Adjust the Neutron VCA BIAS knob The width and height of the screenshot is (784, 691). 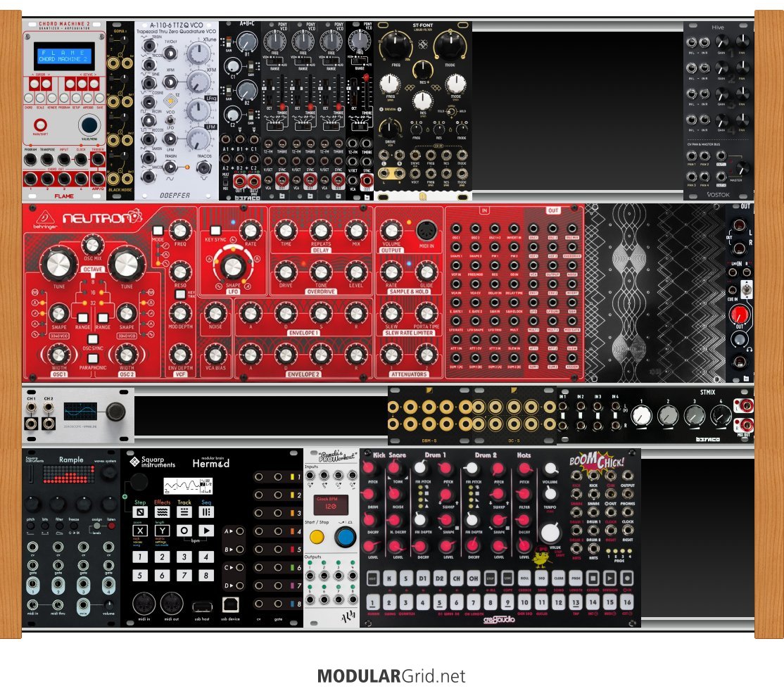215,355
